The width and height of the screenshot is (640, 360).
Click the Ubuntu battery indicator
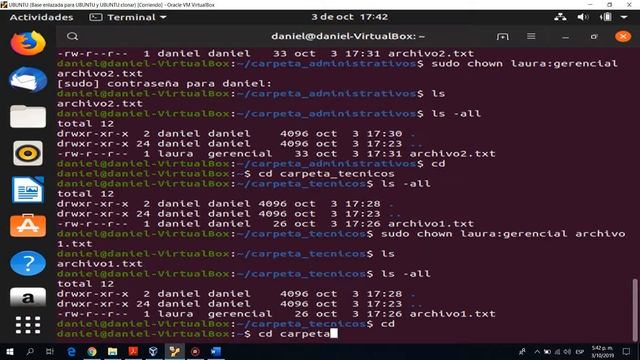coord(606,17)
